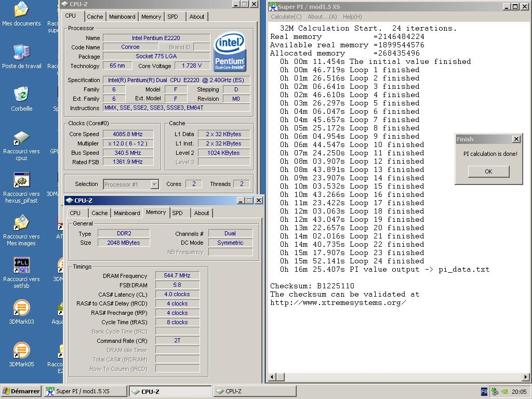Viewport: 532px width, 399px height.
Task: Click the lower CPU-Z window title icon
Action: [69, 200]
